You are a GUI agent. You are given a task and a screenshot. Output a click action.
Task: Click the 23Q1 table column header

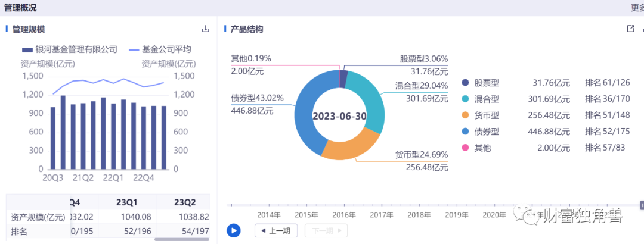click(x=128, y=201)
